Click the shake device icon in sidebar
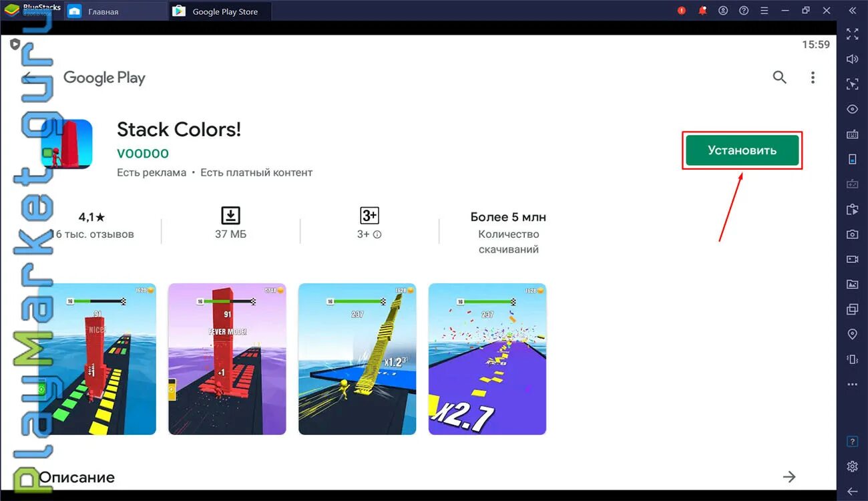868x501 pixels. 852,359
